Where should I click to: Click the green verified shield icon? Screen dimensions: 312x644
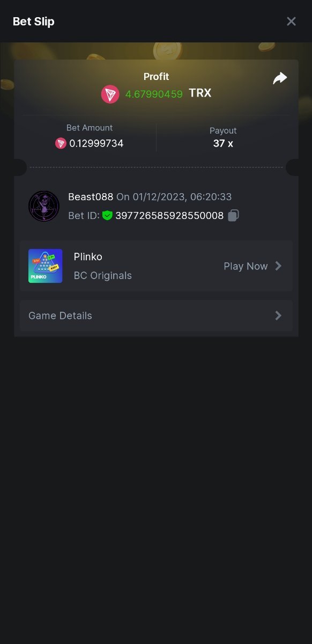point(107,216)
